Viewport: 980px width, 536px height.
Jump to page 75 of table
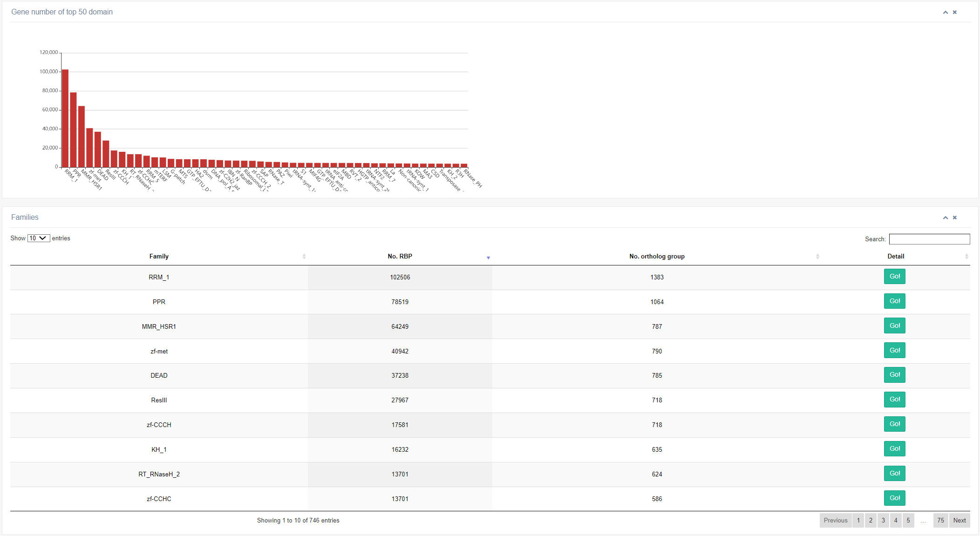click(940, 521)
